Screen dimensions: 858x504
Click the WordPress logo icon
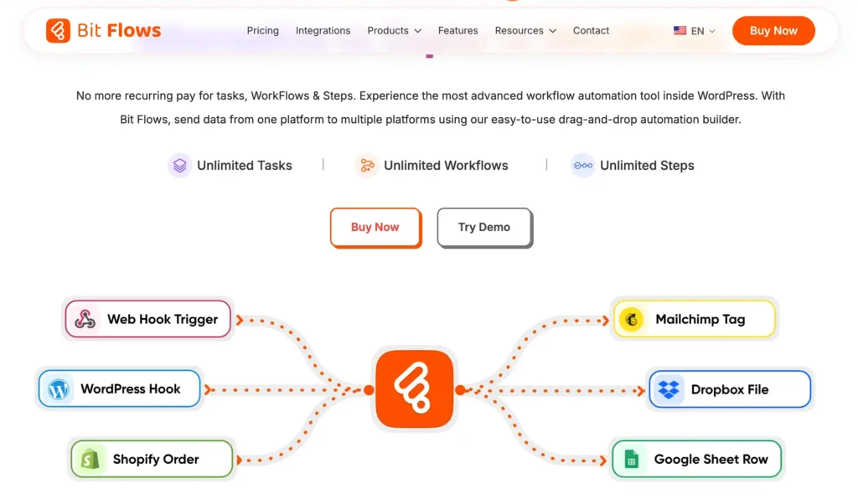pyautogui.click(x=59, y=389)
